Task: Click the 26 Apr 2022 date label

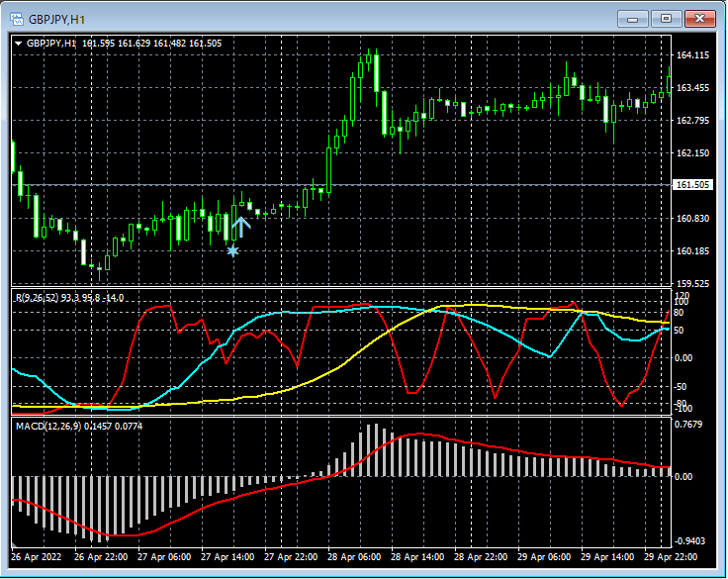Action: 39,557
